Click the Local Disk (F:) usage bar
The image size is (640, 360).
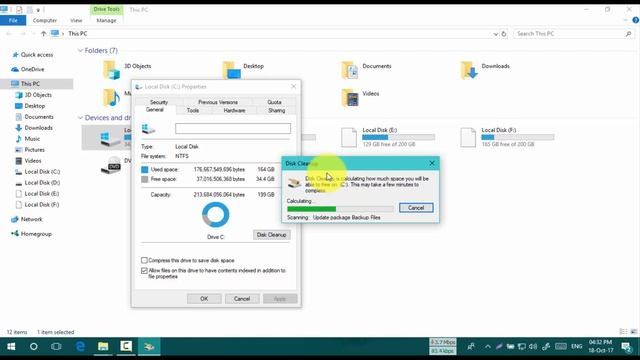coord(518,137)
